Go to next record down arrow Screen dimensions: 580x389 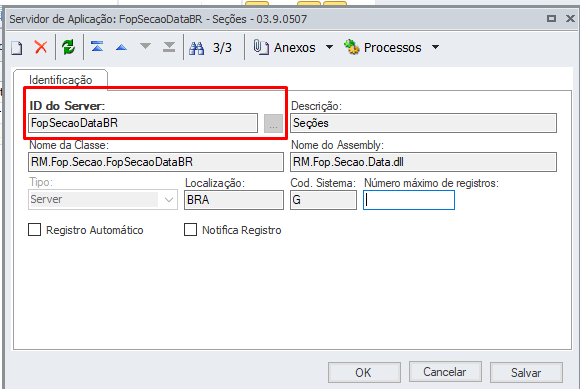(x=145, y=47)
